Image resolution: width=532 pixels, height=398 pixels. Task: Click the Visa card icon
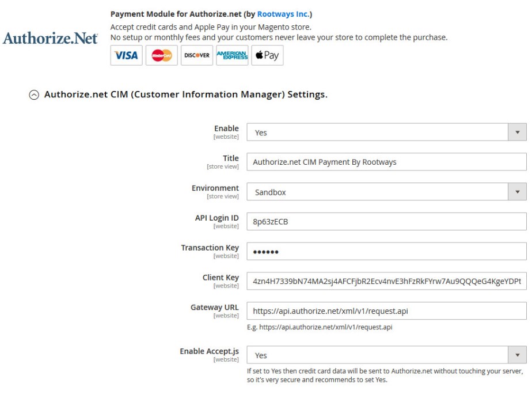(x=126, y=55)
